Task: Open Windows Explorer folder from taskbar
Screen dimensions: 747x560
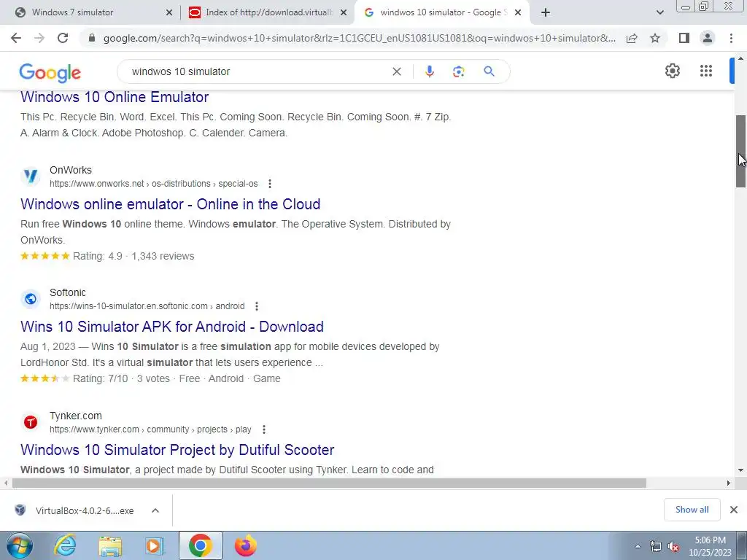Action: (x=110, y=545)
